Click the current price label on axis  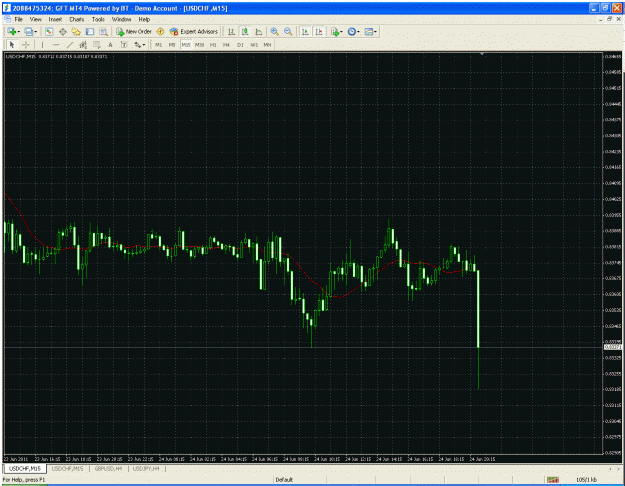613,348
